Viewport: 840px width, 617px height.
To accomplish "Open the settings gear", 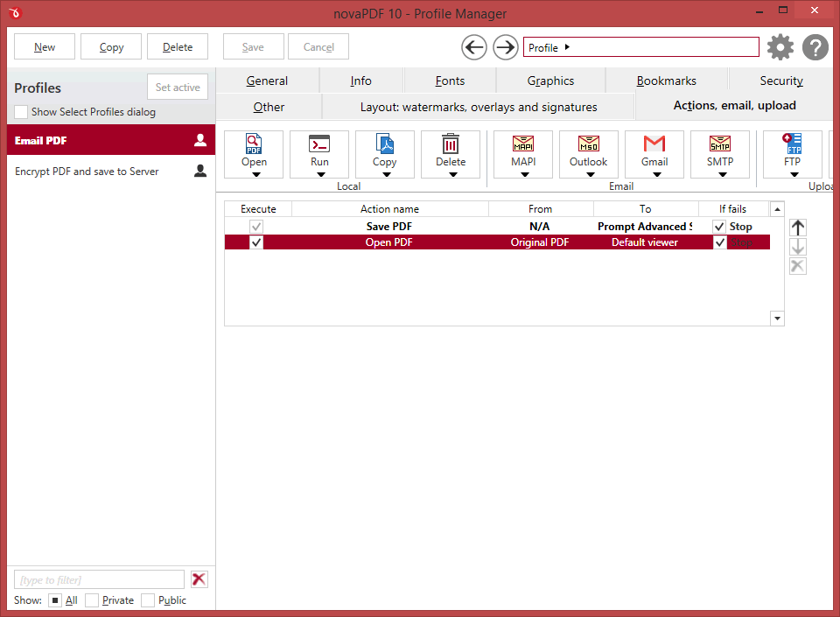I will point(780,47).
